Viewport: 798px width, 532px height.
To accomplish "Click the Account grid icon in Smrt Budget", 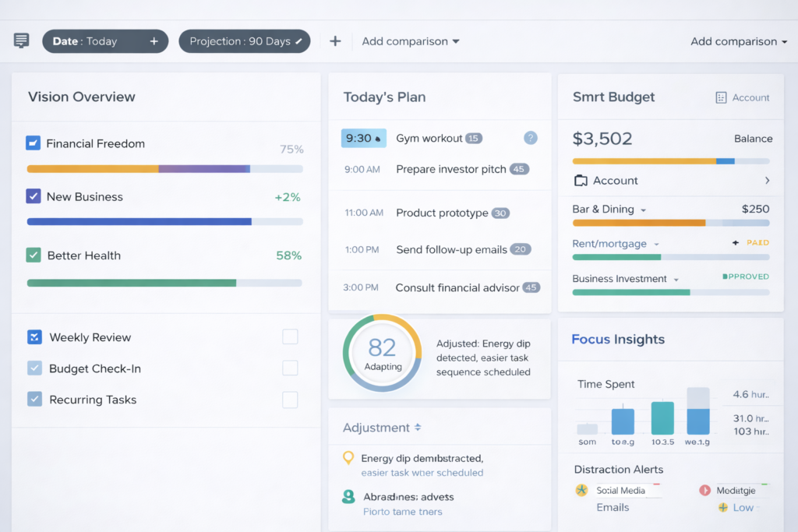I will [721, 97].
